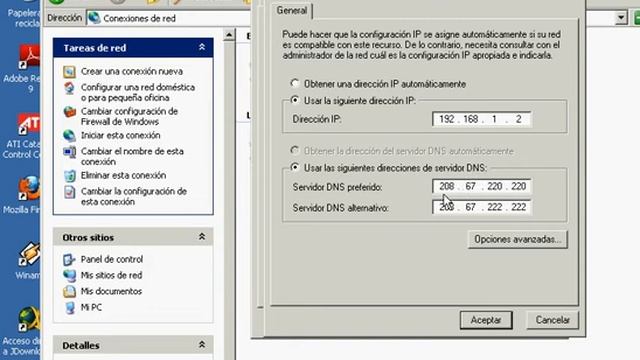Click the Cancelar button
The width and height of the screenshot is (640, 360).
coord(553,320)
